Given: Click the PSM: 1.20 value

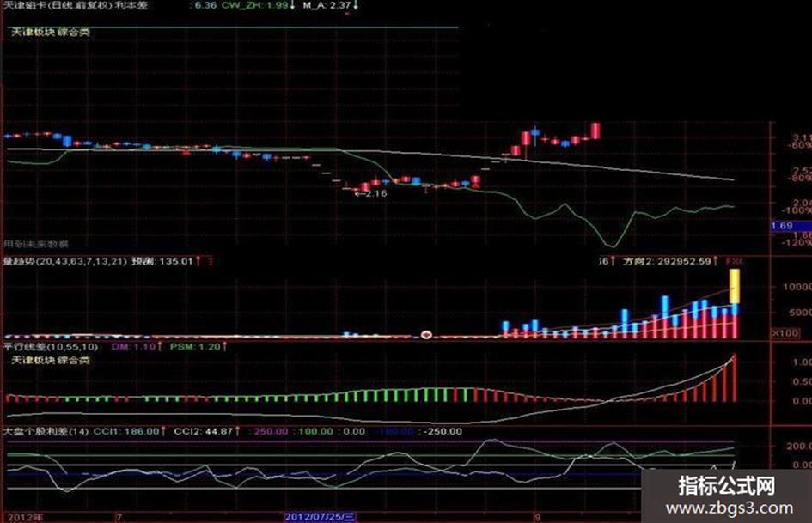Looking at the screenshot, I should 195,346.
